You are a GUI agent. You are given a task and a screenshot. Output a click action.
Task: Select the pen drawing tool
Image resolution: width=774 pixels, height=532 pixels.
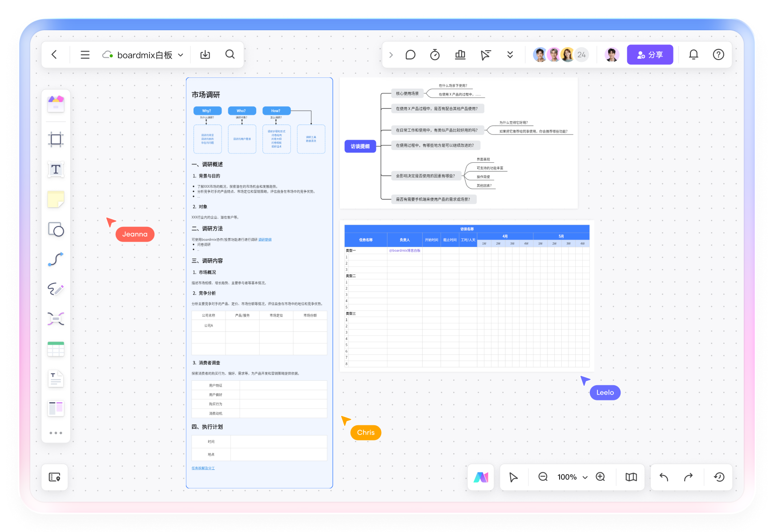coord(56,289)
